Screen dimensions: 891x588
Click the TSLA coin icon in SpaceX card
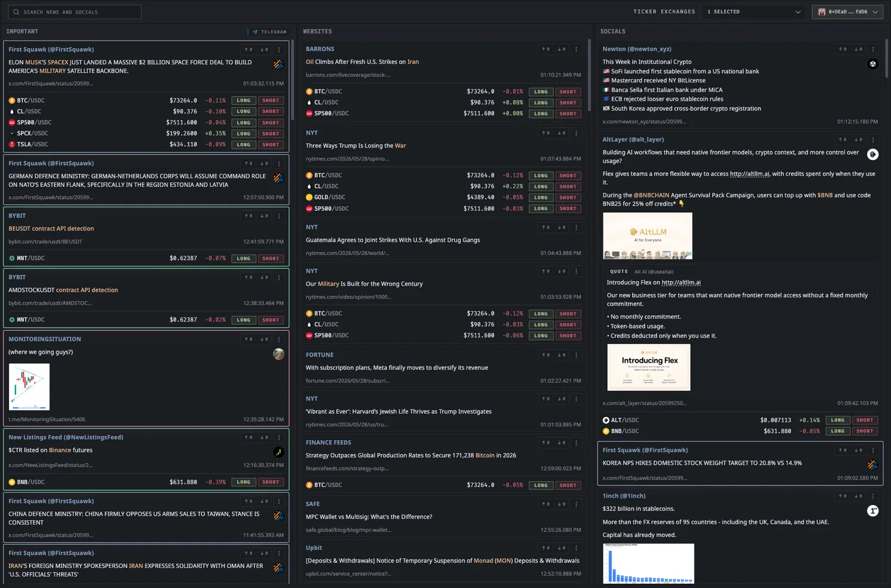tap(12, 144)
